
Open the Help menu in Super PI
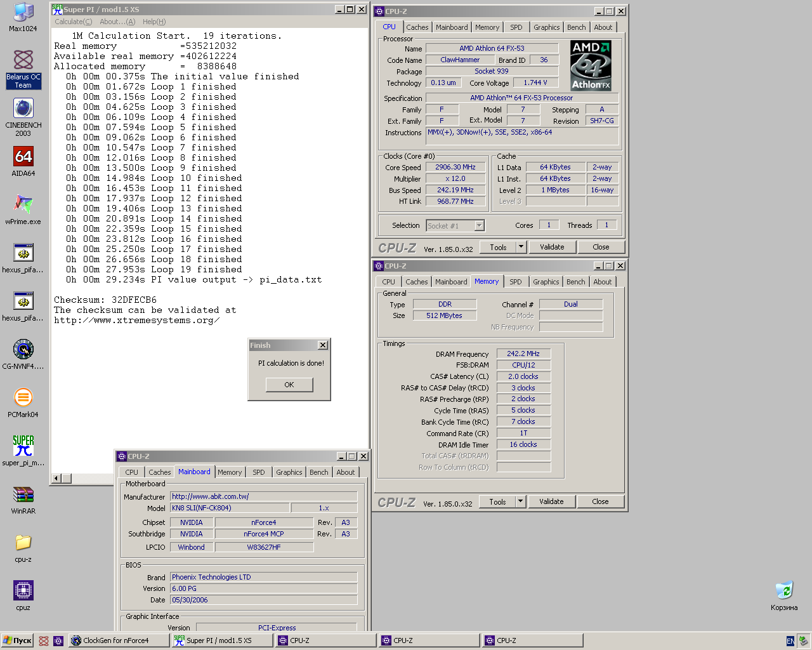point(154,22)
